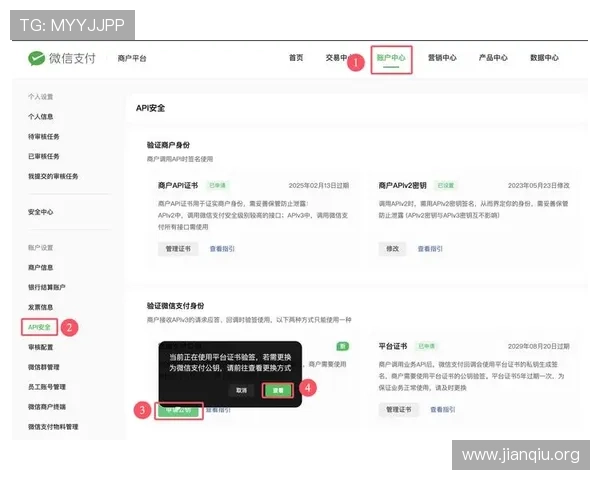This screenshot has width=600, height=480.
Task: Click 取消 in the dark popup
Action: point(241,390)
